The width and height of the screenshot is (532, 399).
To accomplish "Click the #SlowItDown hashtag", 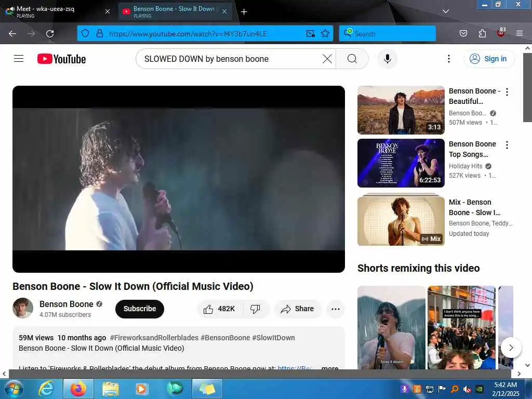I will coord(273,338).
